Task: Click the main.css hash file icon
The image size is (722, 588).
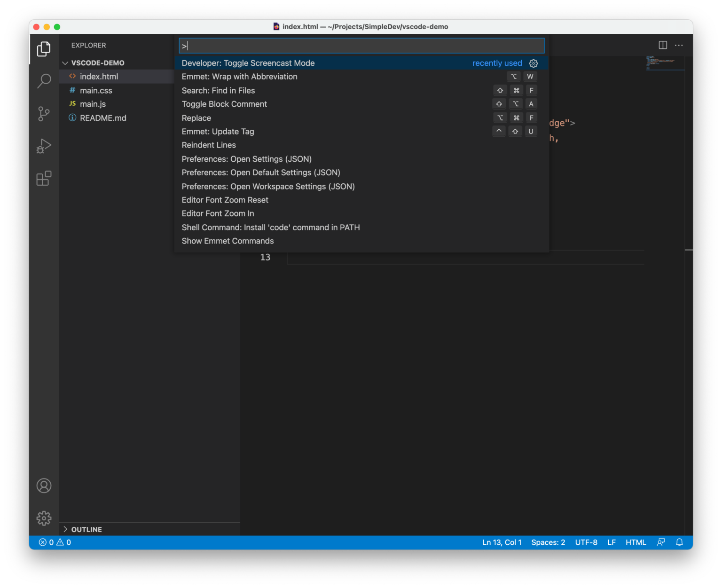Action: [72, 90]
